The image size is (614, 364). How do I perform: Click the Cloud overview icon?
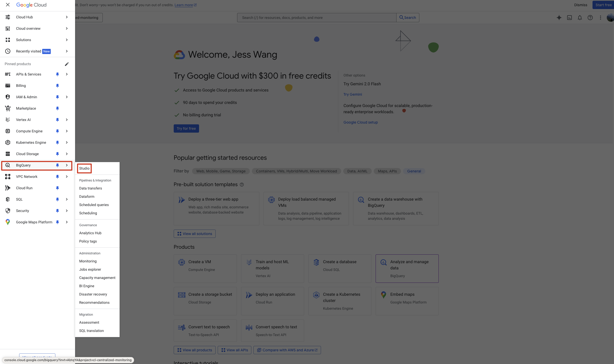(x=8, y=28)
